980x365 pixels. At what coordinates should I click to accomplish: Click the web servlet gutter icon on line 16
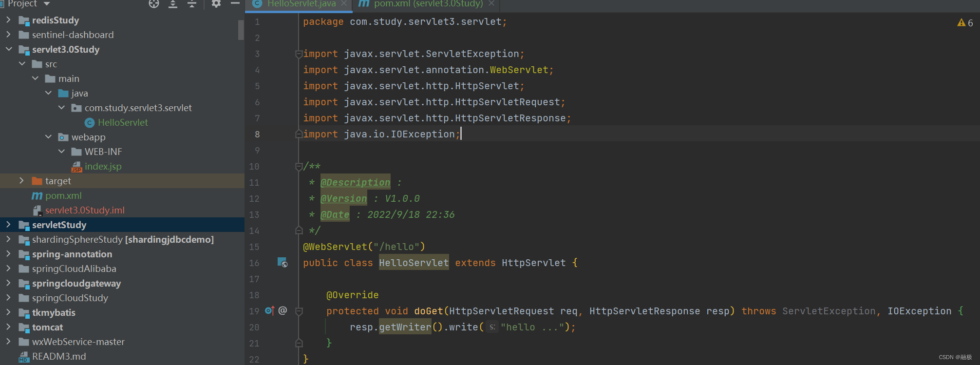[283, 263]
